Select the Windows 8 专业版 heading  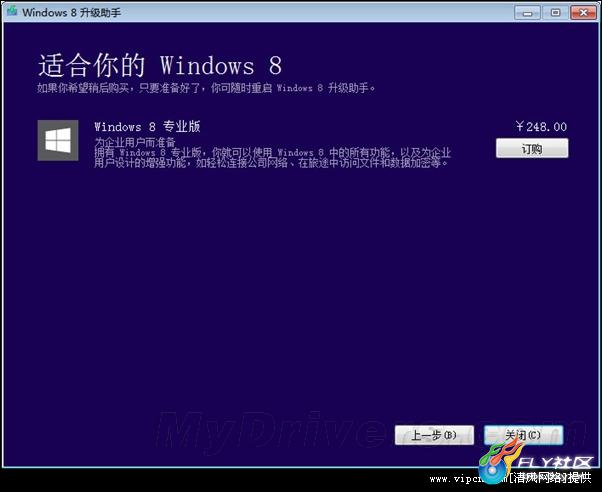pyautogui.click(x=147, y=126)
